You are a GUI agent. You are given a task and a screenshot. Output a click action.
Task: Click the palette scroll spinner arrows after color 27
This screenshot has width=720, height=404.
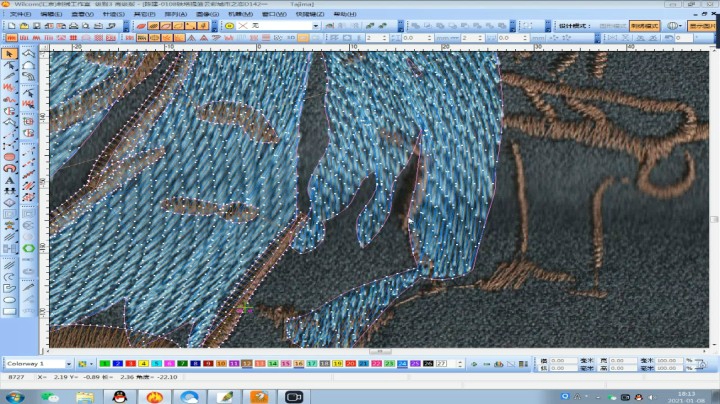(460, 364)
